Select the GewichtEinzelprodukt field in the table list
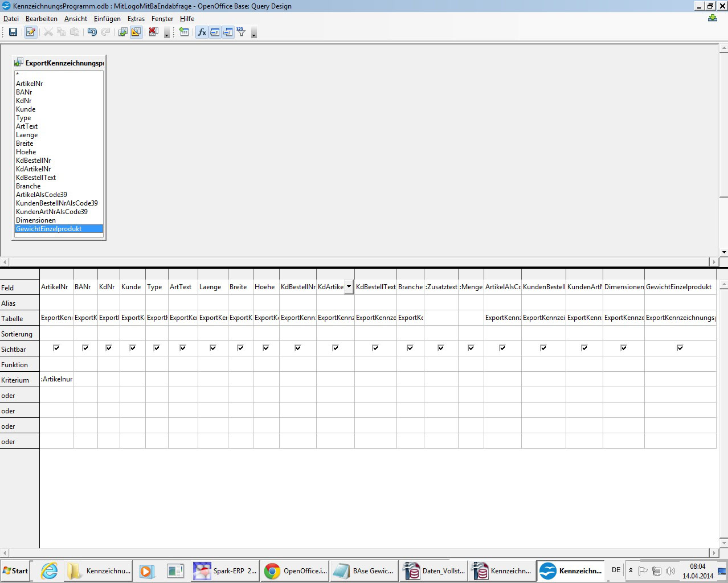Screen dimensions: 728x583 pos(49,229)
